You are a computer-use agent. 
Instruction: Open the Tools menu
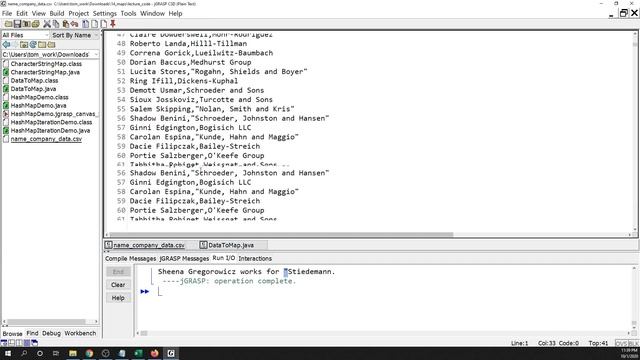click(128, 13)
